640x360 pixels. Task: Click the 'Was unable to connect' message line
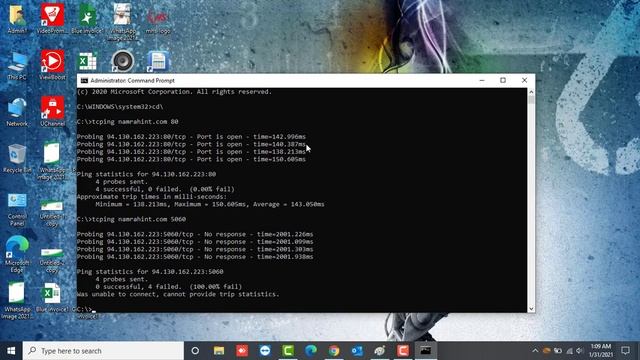178,294
